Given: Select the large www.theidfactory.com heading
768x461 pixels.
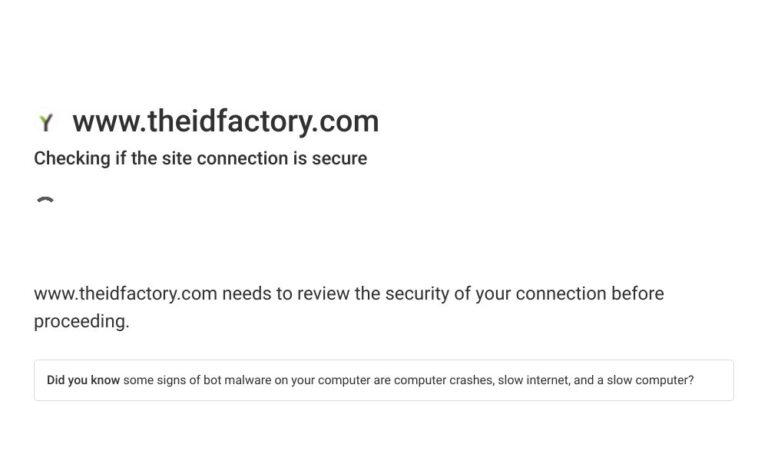Looking at the screenshot, I should 226,121.
